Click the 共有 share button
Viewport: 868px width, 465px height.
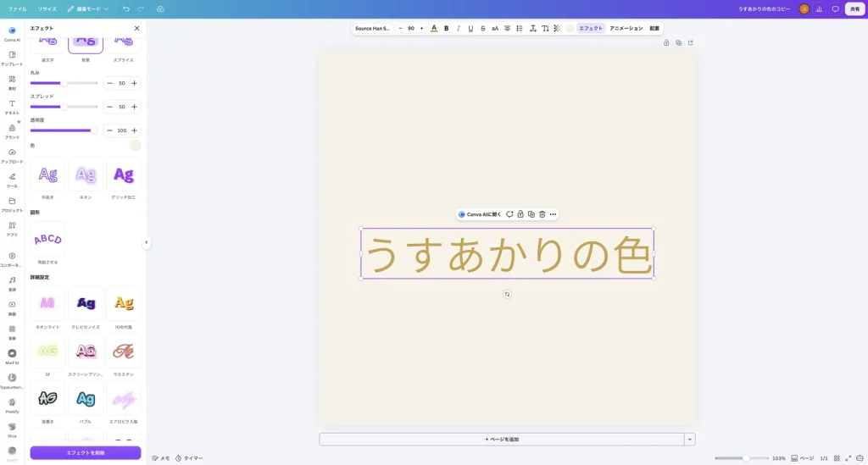(x=854, y=8)
